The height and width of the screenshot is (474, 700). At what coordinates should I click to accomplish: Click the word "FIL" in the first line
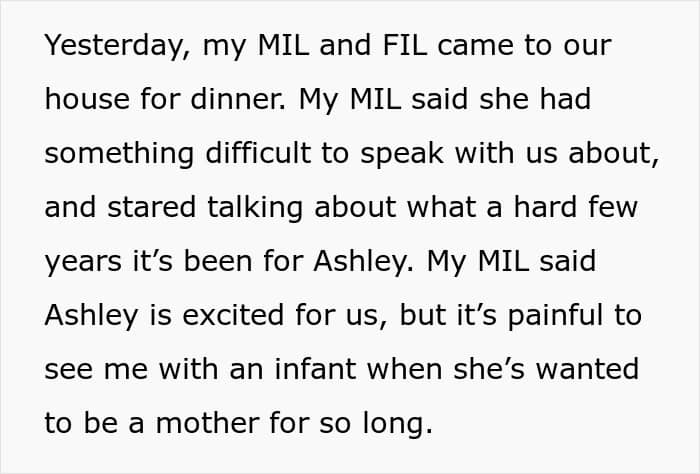(x=405, y=45)
